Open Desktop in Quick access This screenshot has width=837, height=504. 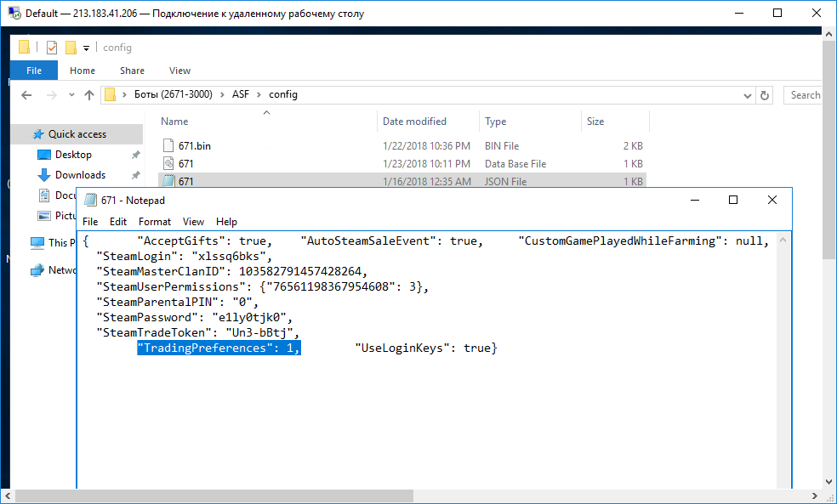pos(73,155)
